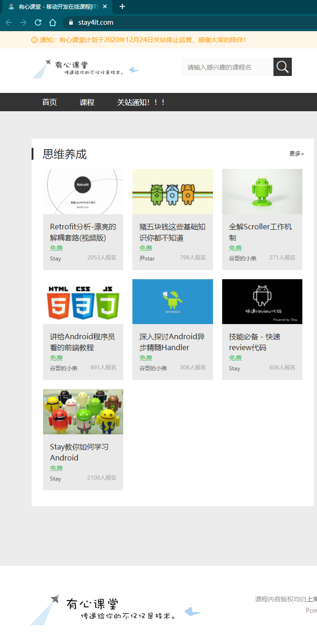The image size is (317, 644).
Task: Click author Stay under Retrofit course
Action: [x=55, y=259]
